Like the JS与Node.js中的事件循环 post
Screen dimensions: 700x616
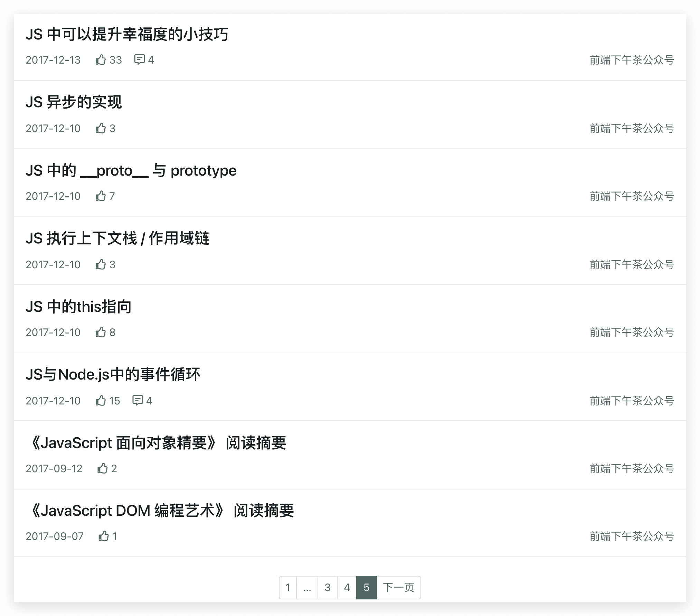point(101,401)
